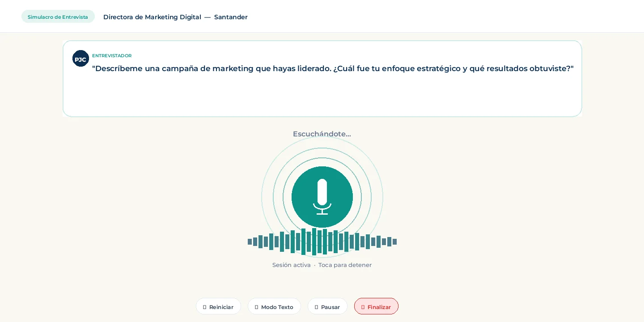Click the PJC interviewer avatar
644x322 pixels.
point(80,59)
